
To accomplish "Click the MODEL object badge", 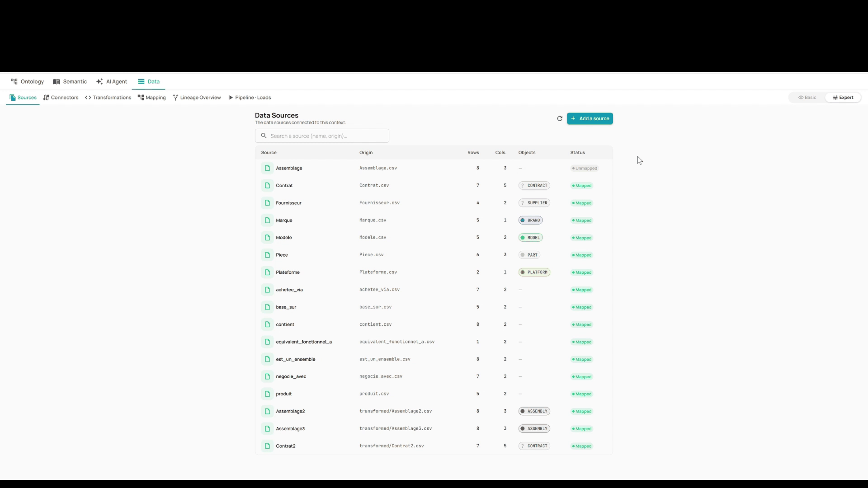I will pyautogui.click(x=530, y=238).
